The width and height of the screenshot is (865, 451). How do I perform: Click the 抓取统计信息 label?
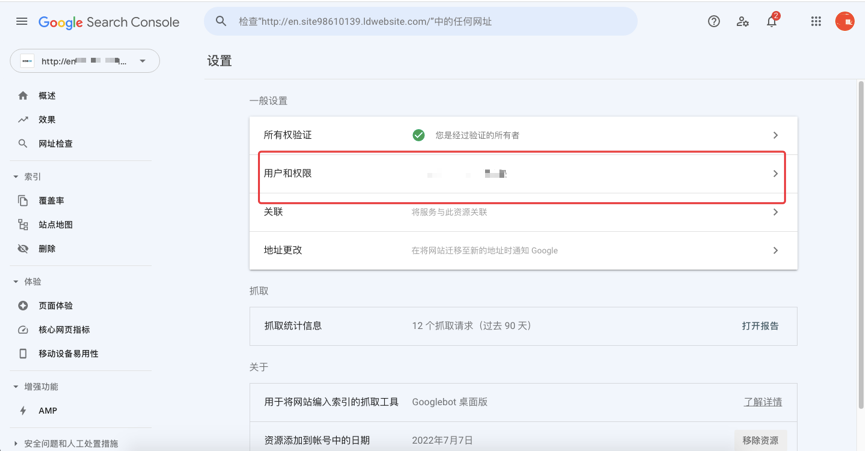point(293,326)
